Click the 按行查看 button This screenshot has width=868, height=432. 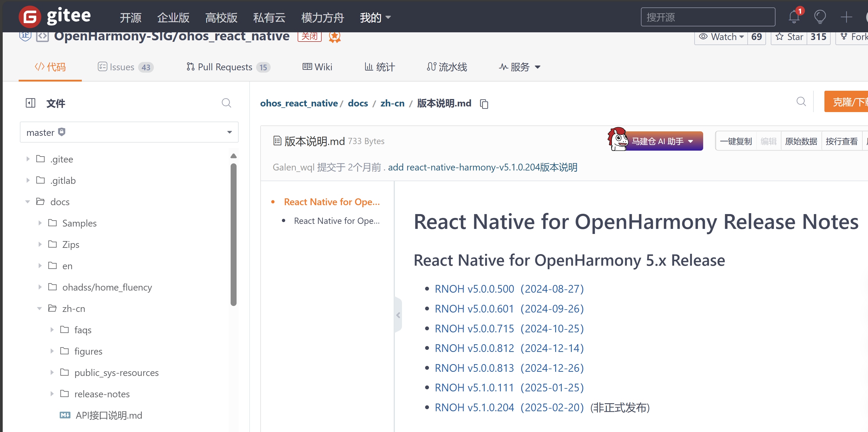pos(841,141)
